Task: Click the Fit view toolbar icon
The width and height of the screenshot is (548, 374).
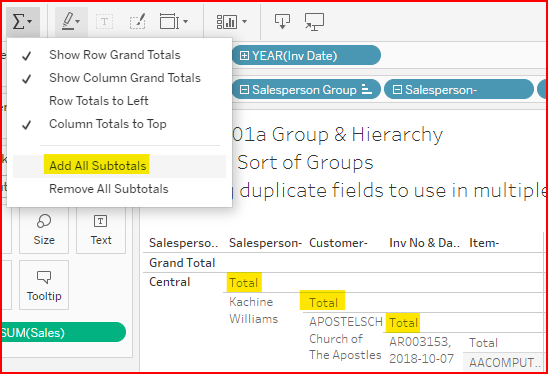Action: (170, 22)
